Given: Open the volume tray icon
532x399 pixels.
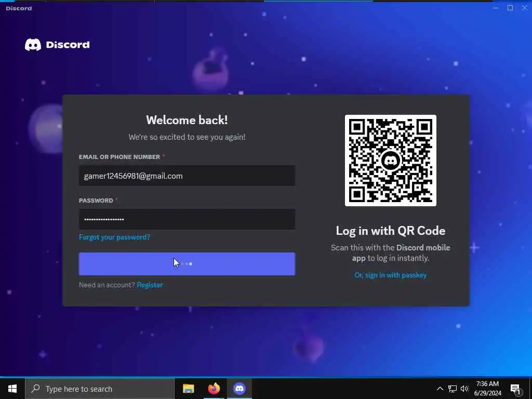Looking at the screenshot, I should 464,389.
